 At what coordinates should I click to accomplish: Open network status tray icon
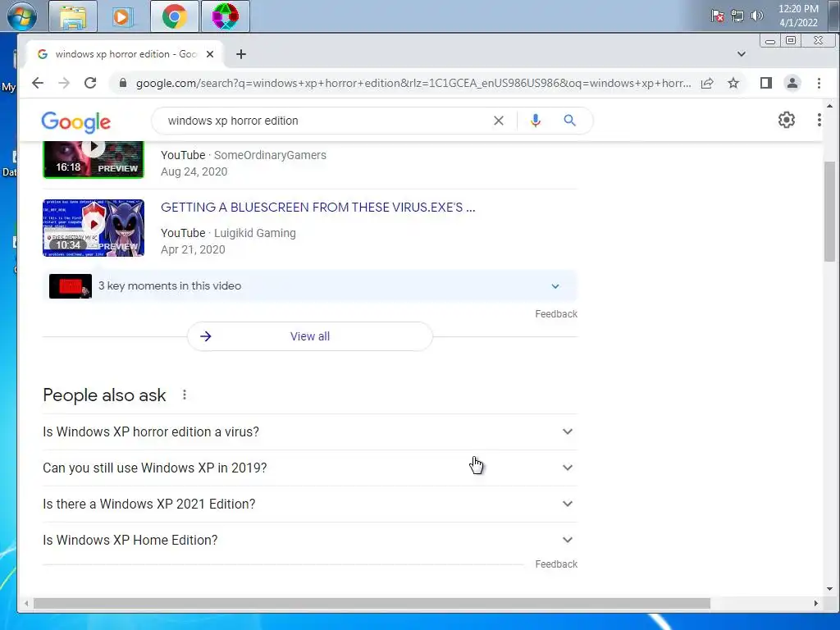[737, 16]
